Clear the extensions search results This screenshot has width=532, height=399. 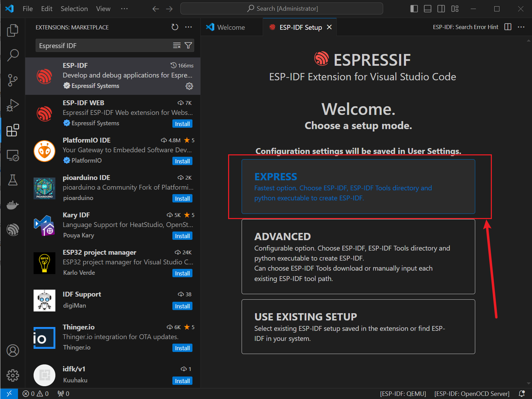click(177, 45)
